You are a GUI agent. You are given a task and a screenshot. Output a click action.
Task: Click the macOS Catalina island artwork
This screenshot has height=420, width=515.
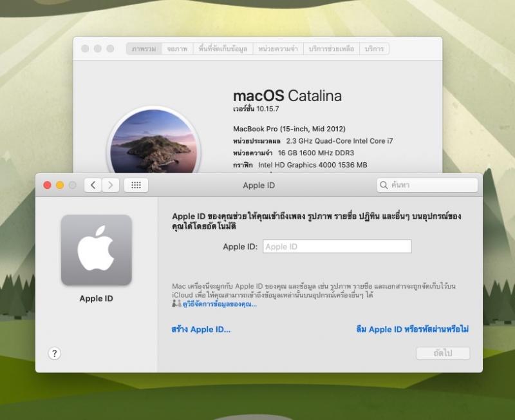pos(154,141)
